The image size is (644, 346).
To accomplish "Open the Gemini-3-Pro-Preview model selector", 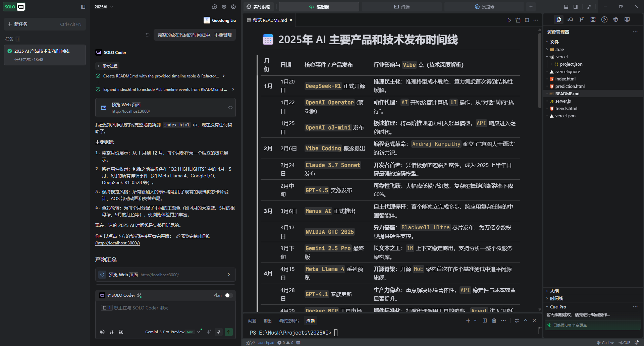I will pos(172,332).
